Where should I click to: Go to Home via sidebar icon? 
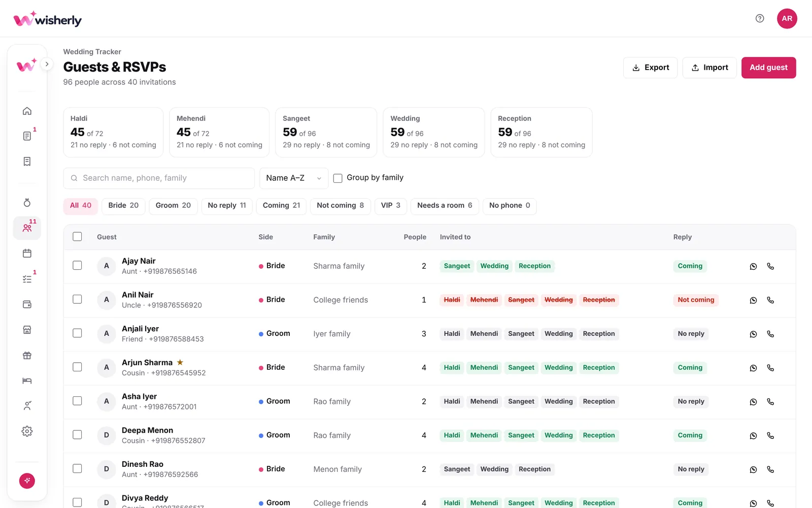tap(27, 111)
